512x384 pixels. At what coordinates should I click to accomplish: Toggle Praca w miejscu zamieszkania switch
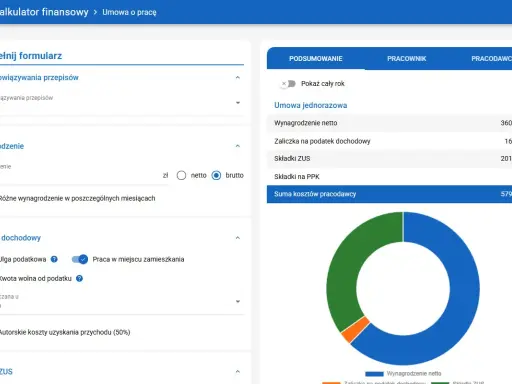pyautogui.click(x=80, y=259)
